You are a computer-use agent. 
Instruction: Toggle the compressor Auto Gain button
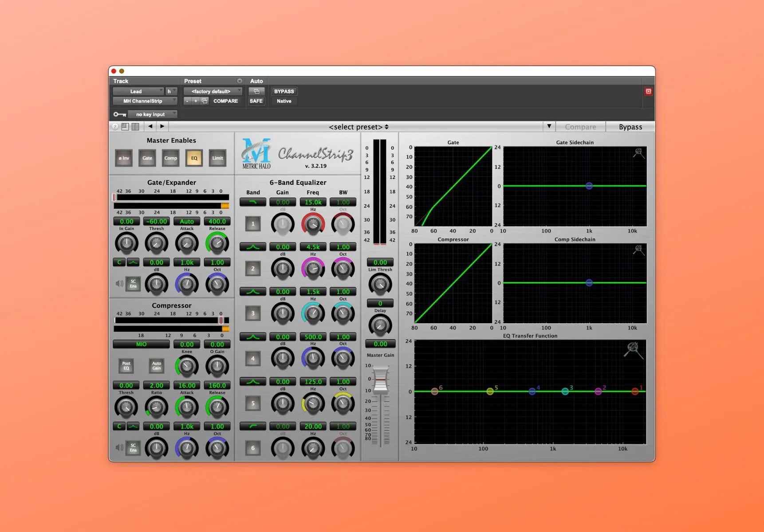coord(157,366)
